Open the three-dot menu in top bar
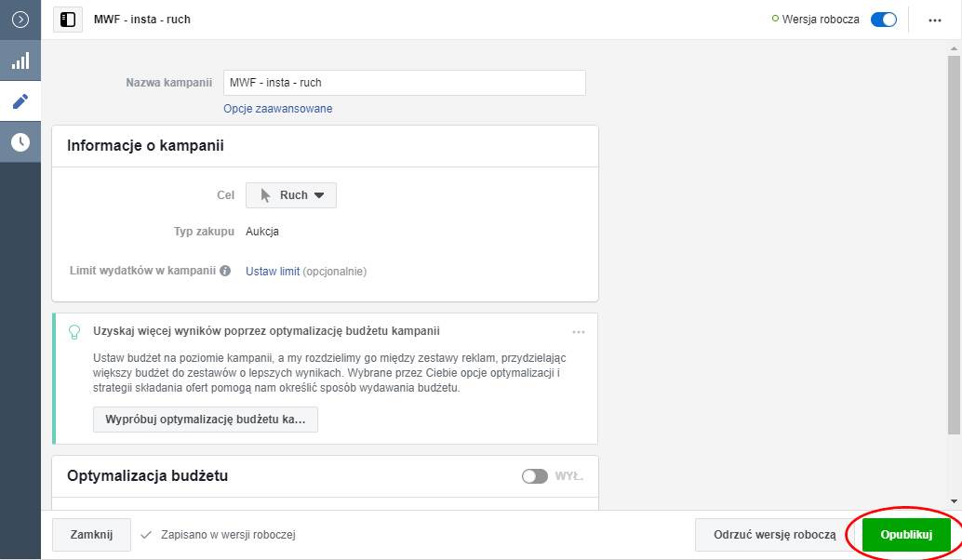Image resolution: width=962 pixels, height=560 pixels. coord(935,20)
